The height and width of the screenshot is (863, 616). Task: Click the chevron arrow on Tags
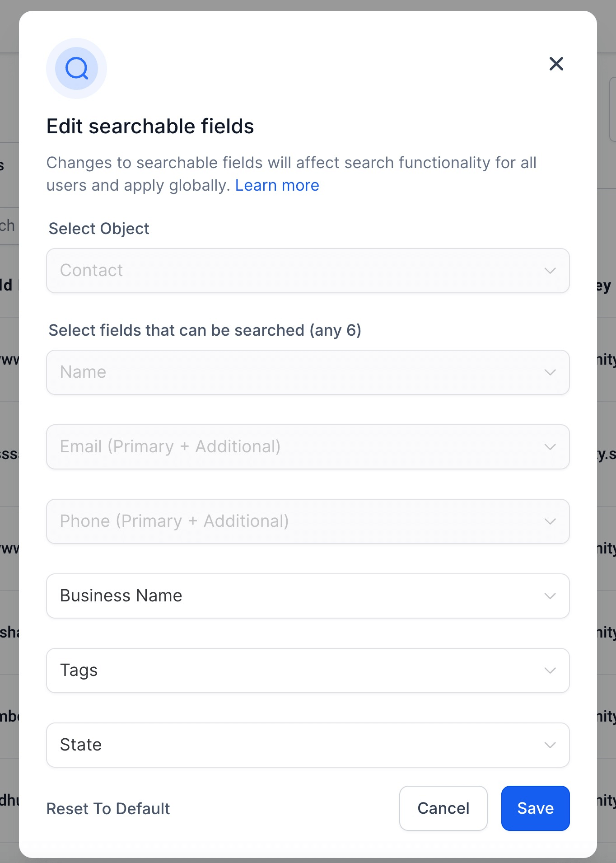550,671
